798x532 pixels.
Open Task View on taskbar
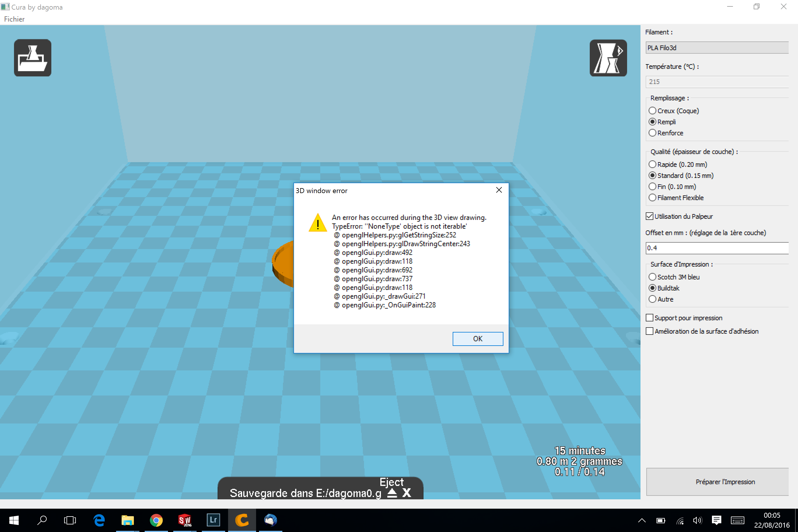click(70, 520)
